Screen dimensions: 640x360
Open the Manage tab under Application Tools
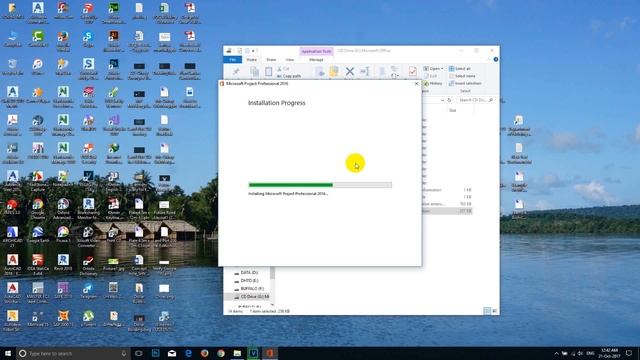316,60
